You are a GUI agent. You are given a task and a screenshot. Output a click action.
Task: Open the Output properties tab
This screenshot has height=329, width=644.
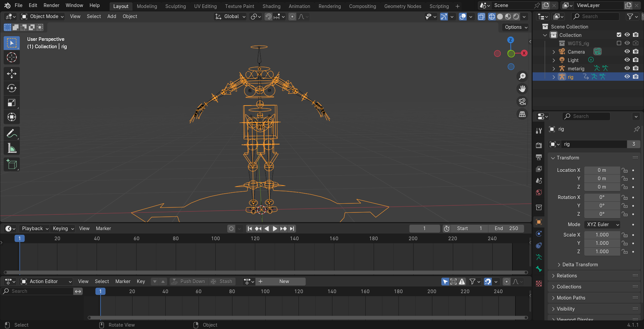539,157
